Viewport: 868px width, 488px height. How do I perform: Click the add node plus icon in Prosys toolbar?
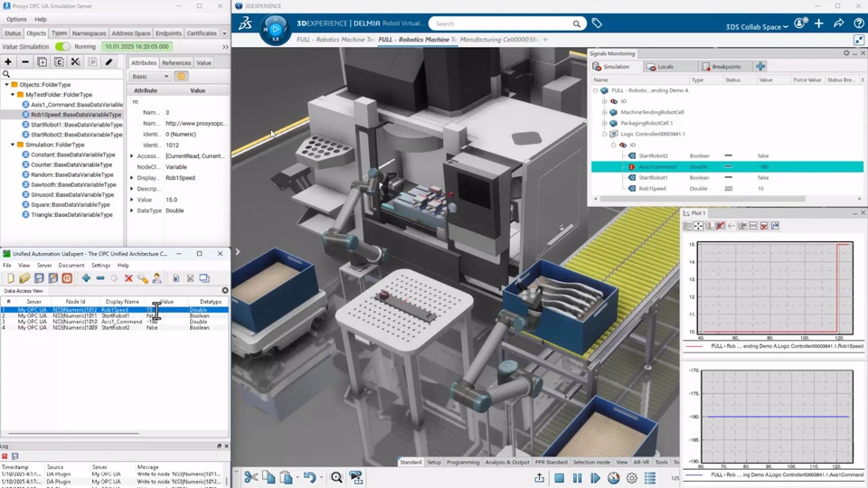[x=8, y=62]
